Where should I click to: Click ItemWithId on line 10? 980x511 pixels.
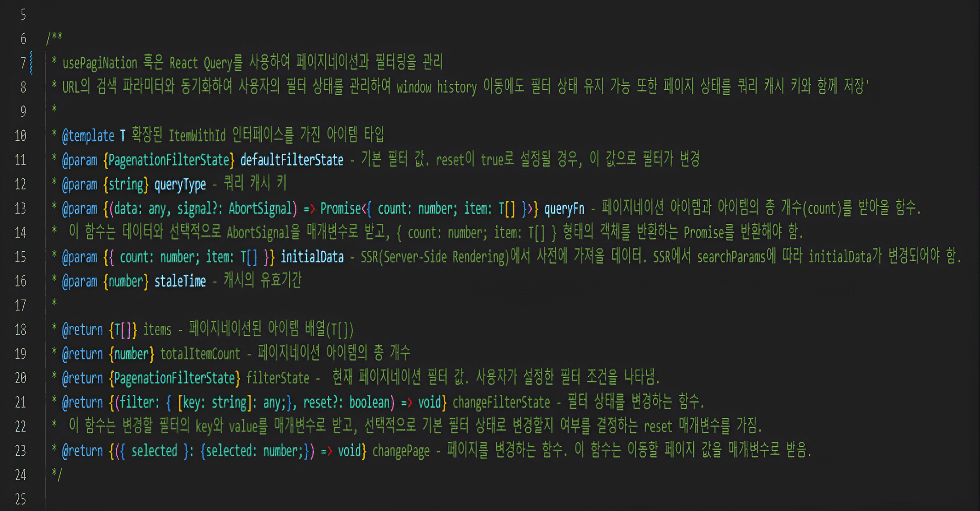197,136
